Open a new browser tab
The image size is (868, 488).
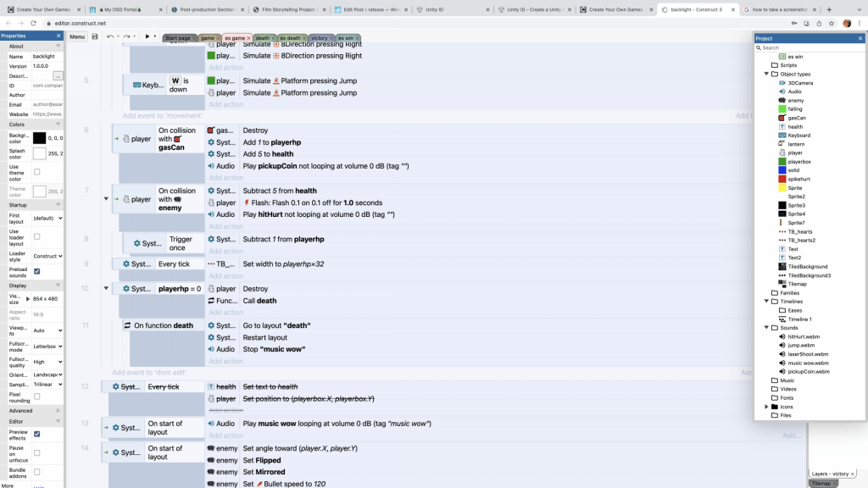pyautogui.click(x=829, y=9)
